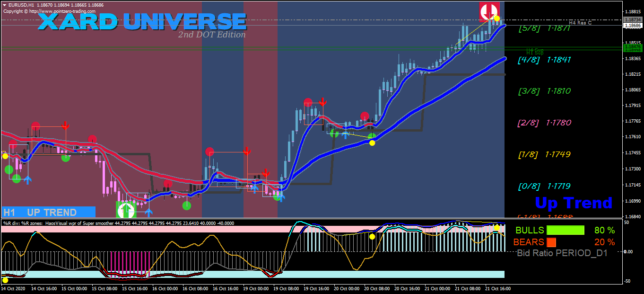644x294 pixels.
Task: Click the 0.00 level on indicator scale
Action: click(628, 251)
